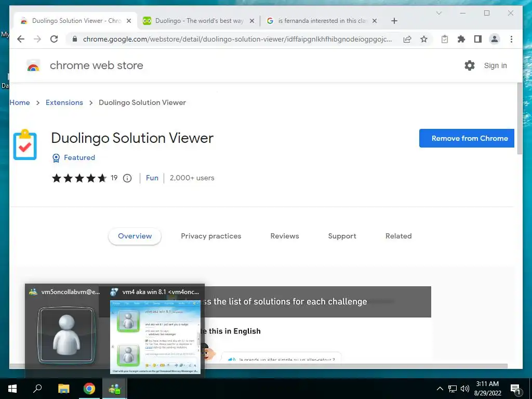This screenshot has width=532, height=399.
Task: Open the clock showing 3:11 AM
Action: [x=487, y=389]
